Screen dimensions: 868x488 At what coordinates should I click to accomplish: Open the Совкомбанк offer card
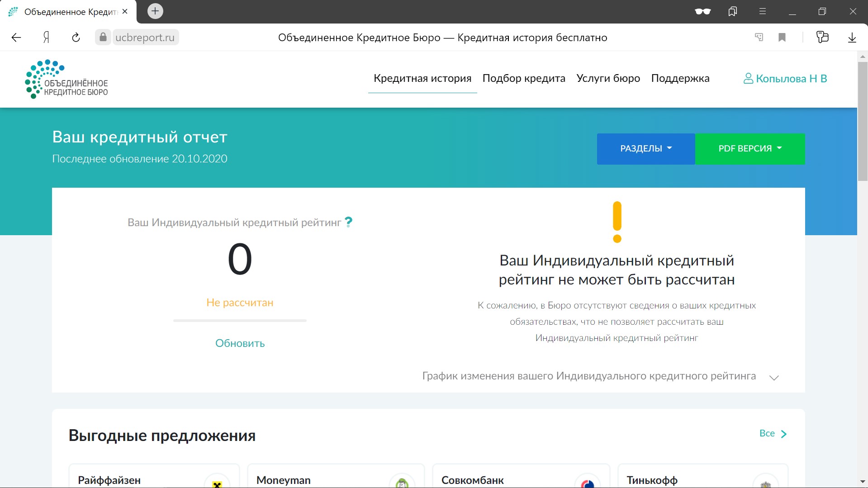[521, 476]
